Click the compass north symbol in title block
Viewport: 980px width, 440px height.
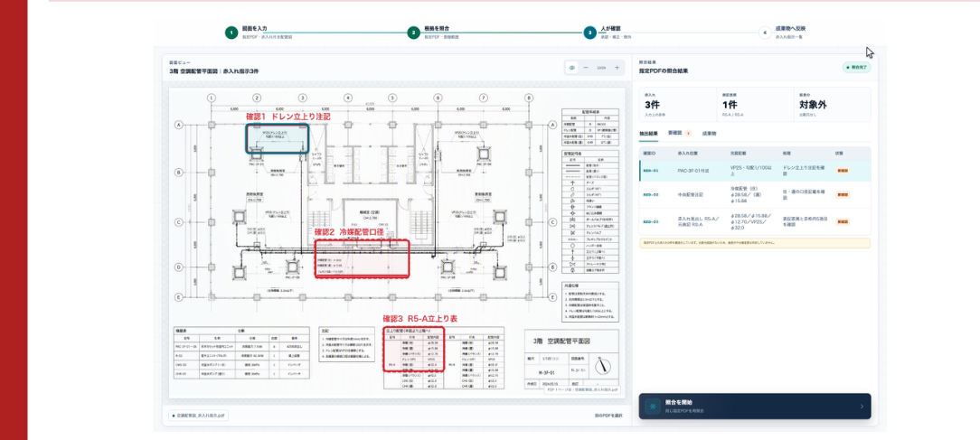[602, 366]
